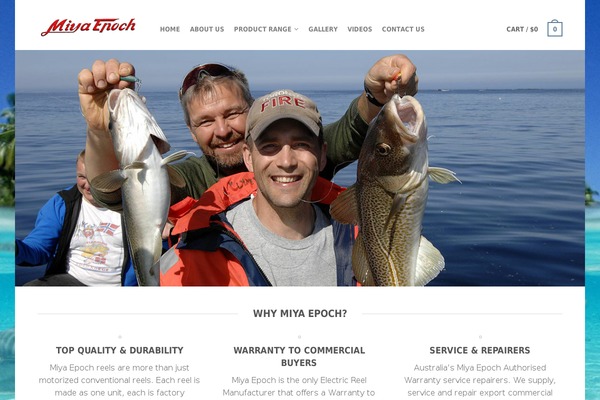Open the Videos page
The height and width of the screenshot is (400, 600).
[360, 29]
